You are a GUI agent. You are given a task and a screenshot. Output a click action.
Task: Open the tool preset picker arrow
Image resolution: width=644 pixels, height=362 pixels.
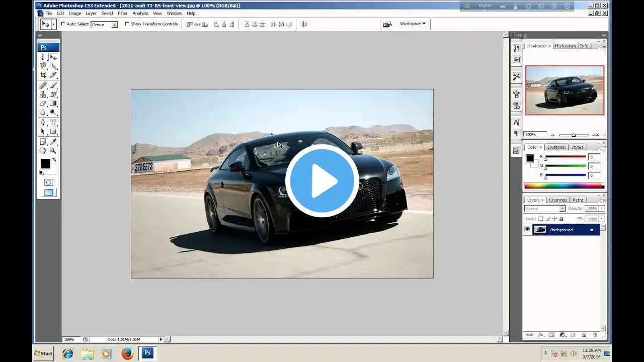coord(53,24)
